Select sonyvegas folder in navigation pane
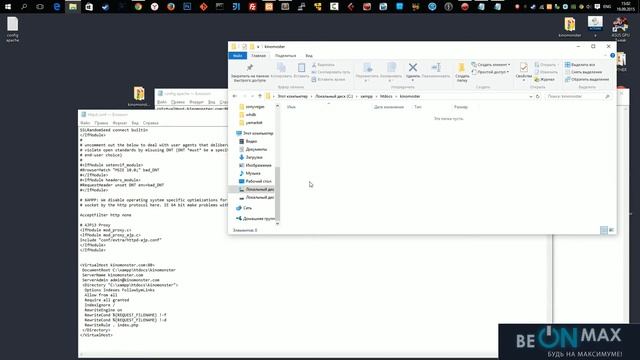Image resolution: width=640 pixels, height=360 pixels. 252,107
